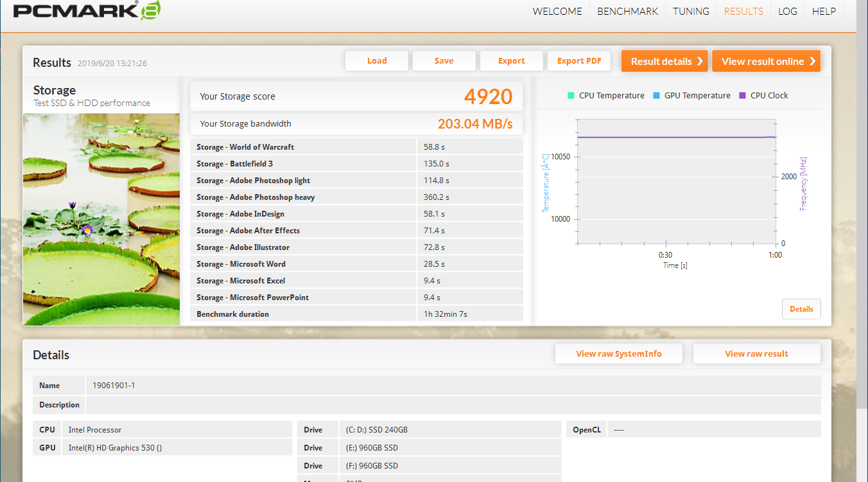
Task: Click the Load button
Action: coord(377,61)
